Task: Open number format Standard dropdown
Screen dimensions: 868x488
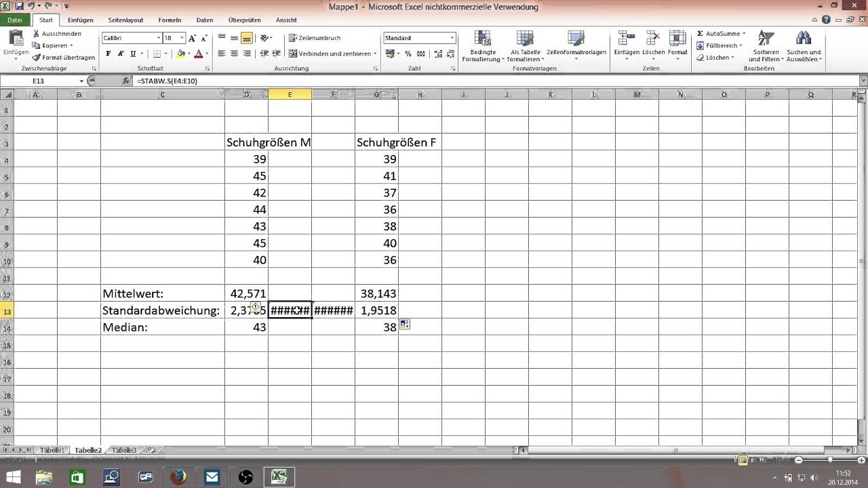Action: (452, 38)
